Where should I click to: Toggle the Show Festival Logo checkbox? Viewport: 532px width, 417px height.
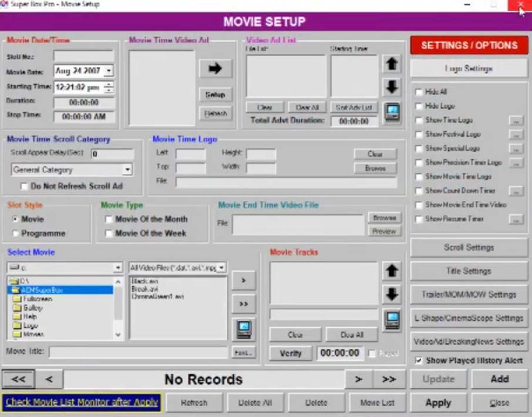click(419, 134)
